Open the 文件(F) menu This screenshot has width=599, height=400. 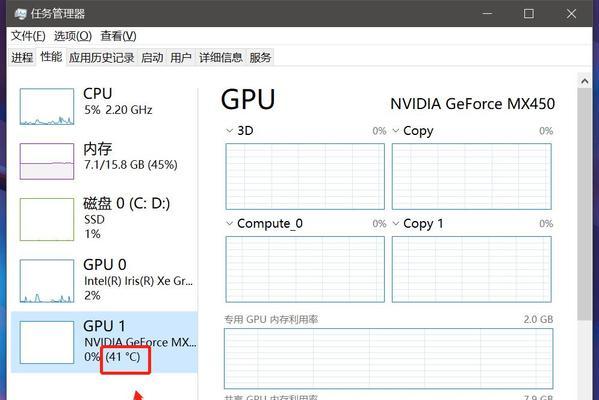(x=28, y=36)
